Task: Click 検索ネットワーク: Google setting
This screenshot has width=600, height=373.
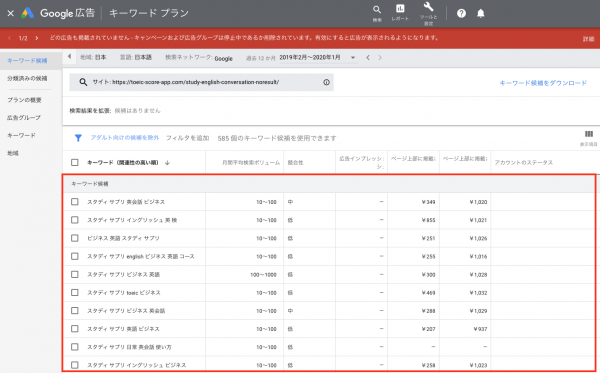Action: point(199,58)
